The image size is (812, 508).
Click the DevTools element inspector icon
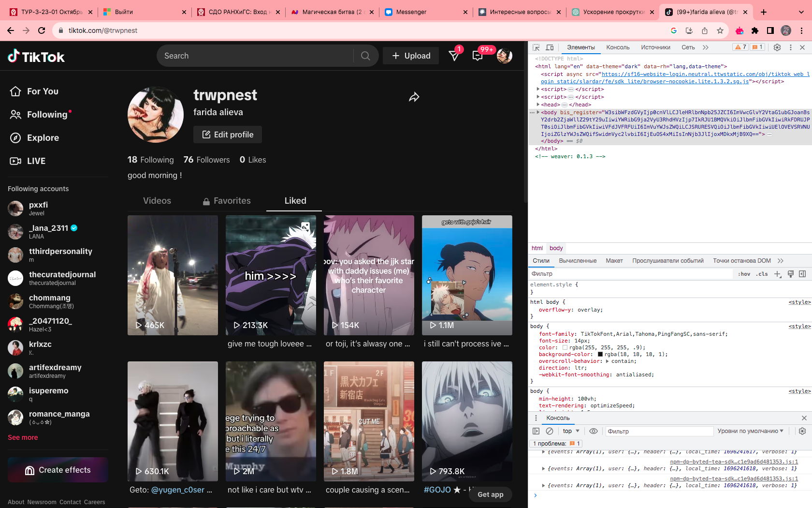coord(536,47)
